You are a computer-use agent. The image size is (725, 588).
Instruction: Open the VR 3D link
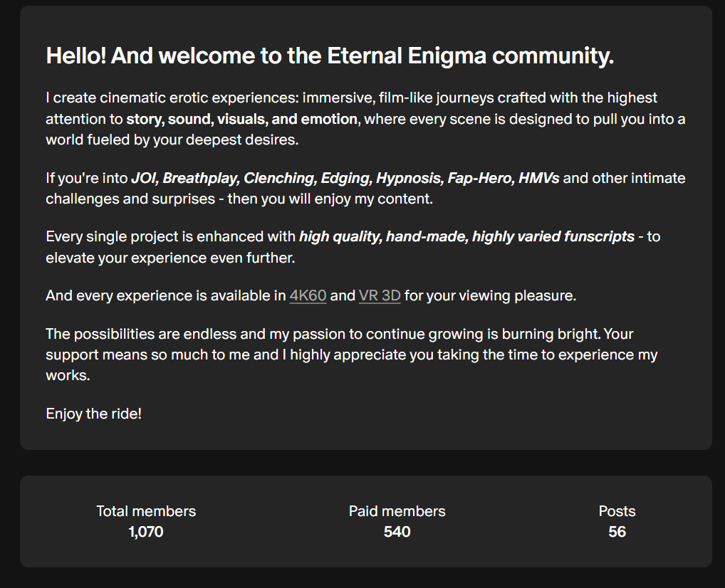click(380, 295)
